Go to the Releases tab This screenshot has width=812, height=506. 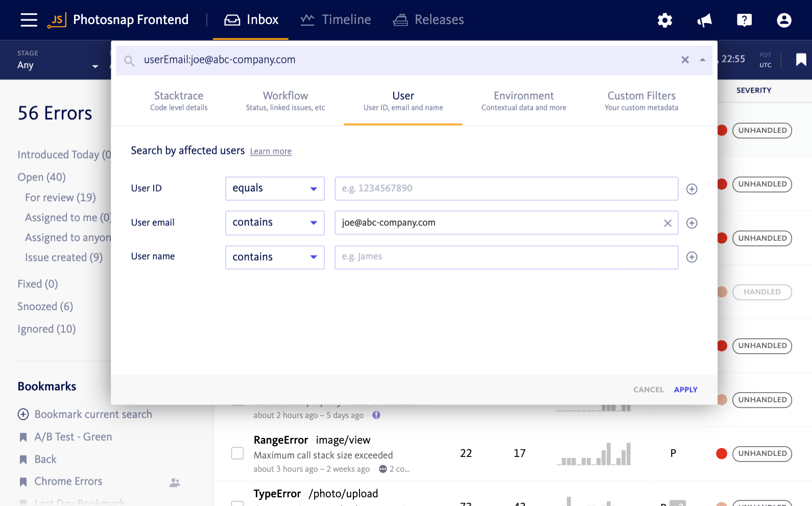428,20
